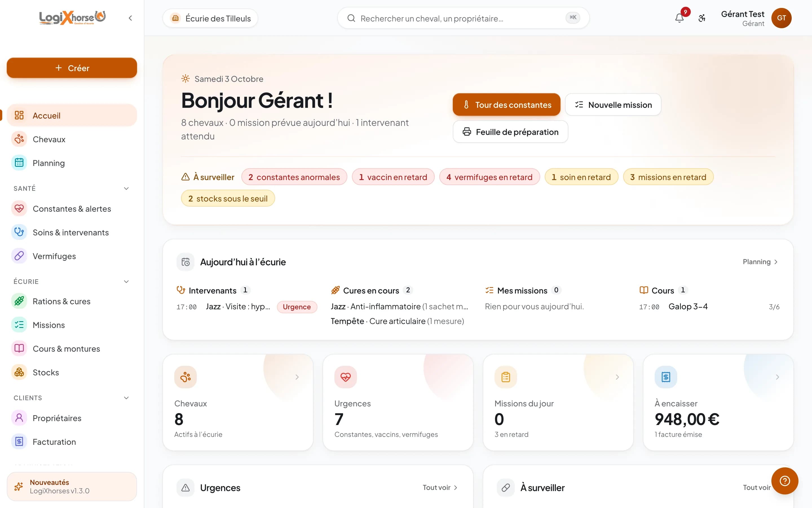Click the Créer button
This screenshot has width=812, height=508.
[x=72, y=68]
